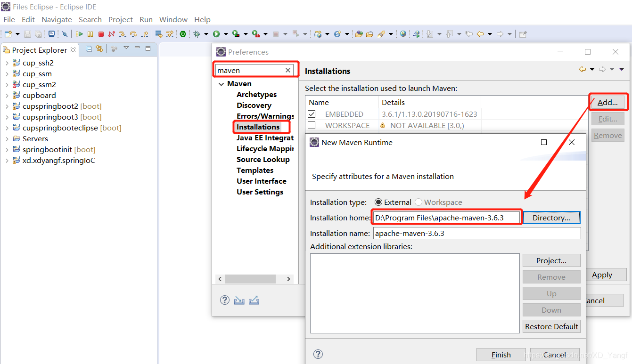The height and width of the screenshot is (364, 632).
Task: Expand the cup_ssm project
Action: (7, 73)
